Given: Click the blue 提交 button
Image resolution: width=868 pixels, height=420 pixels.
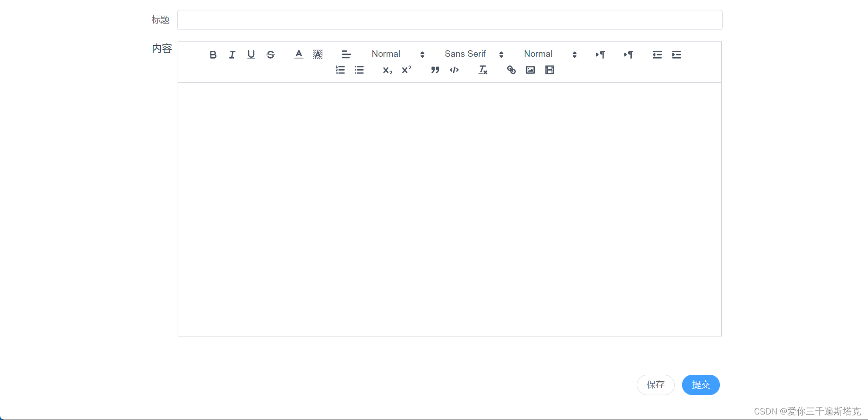Looking at the screenshot, I should 700,385.
